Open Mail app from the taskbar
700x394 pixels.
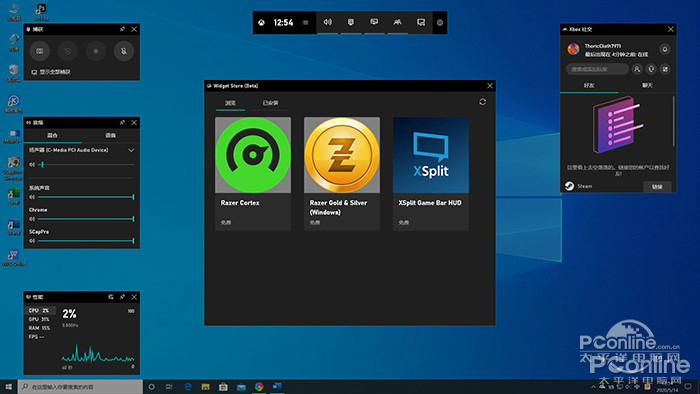(x=241, y=386)
